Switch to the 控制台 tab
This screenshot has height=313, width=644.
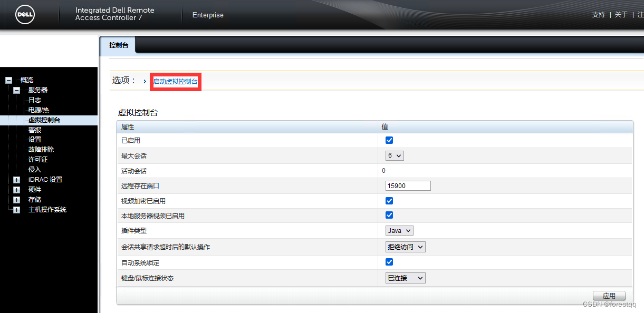(x=118, y=45)
